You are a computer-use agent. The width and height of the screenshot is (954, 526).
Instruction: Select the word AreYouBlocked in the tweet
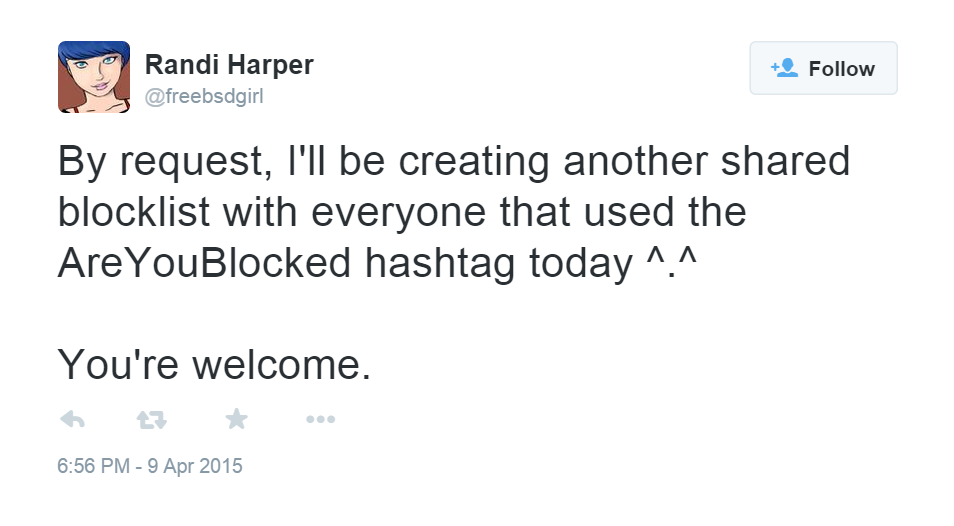coord(204,263)
